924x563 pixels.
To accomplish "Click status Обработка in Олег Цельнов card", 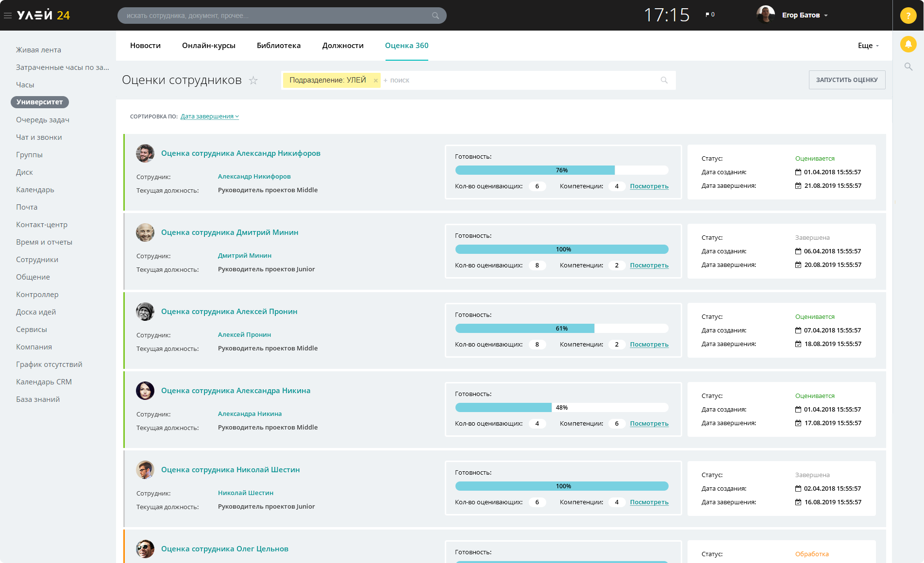I will (x=812, y=554).
